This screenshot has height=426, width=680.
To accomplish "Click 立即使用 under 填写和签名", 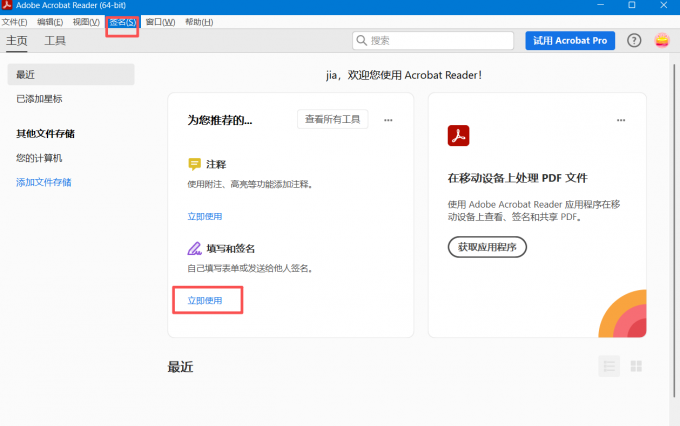I will [x=205, y=300].
